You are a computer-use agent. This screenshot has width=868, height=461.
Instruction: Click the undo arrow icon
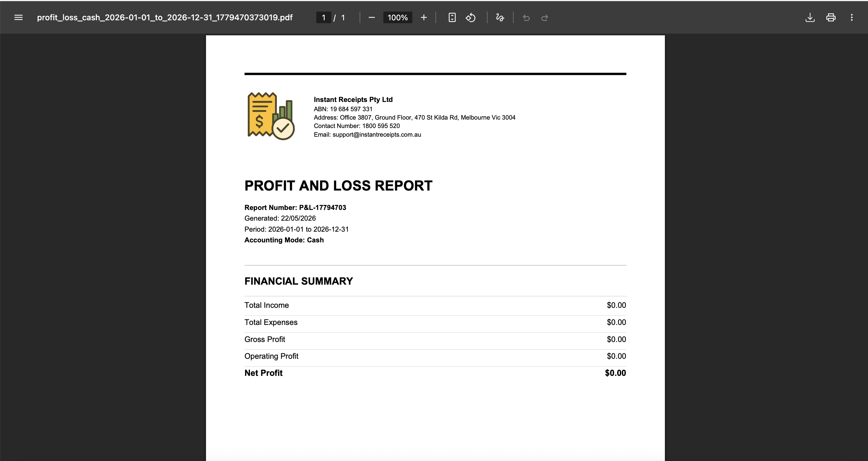[x=526, y=18]
